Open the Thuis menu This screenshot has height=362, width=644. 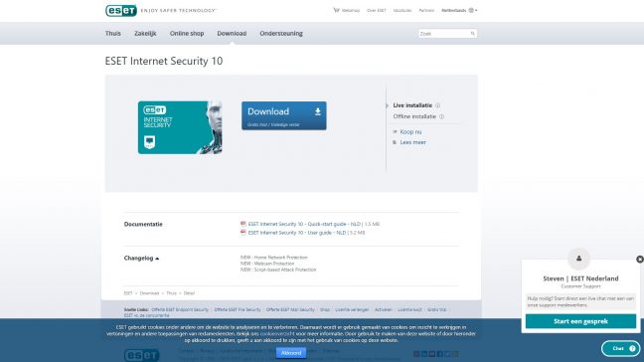(113, 34)
